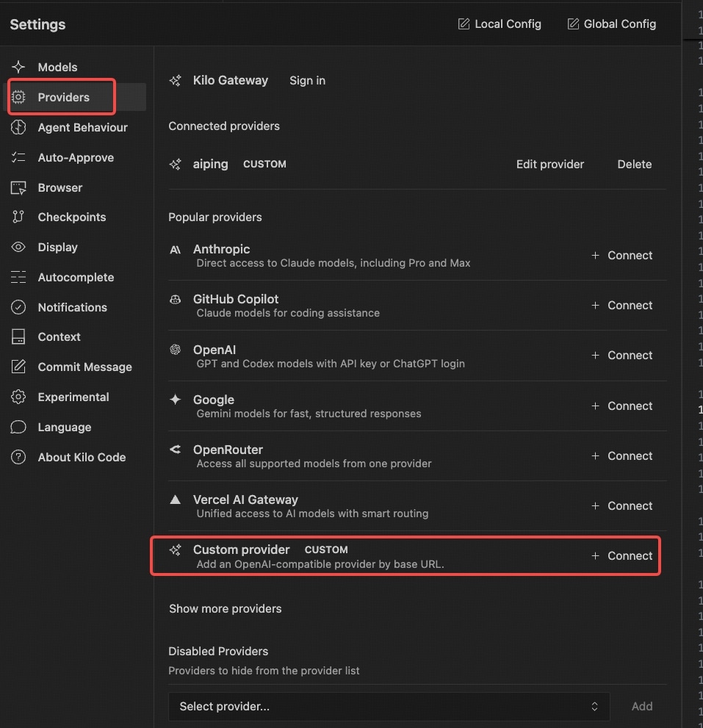Open the Display settings section
The height and width of the screenshot is (728, 703).
click(76, 247)
